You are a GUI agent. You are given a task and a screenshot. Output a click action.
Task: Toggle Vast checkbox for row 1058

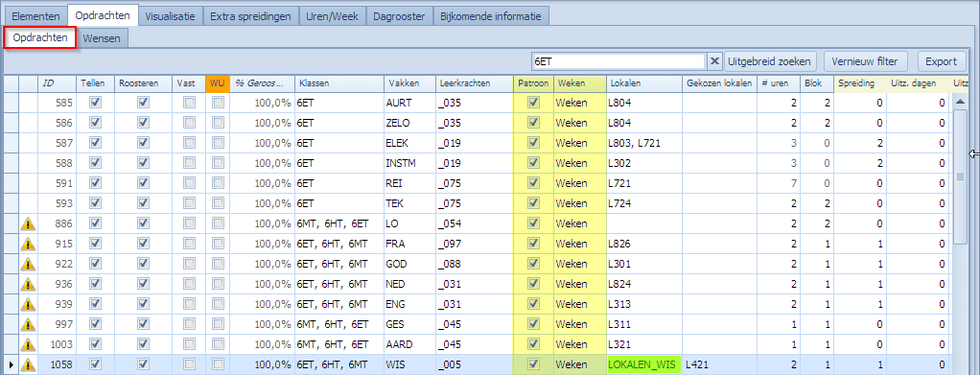tap(189, 363)
